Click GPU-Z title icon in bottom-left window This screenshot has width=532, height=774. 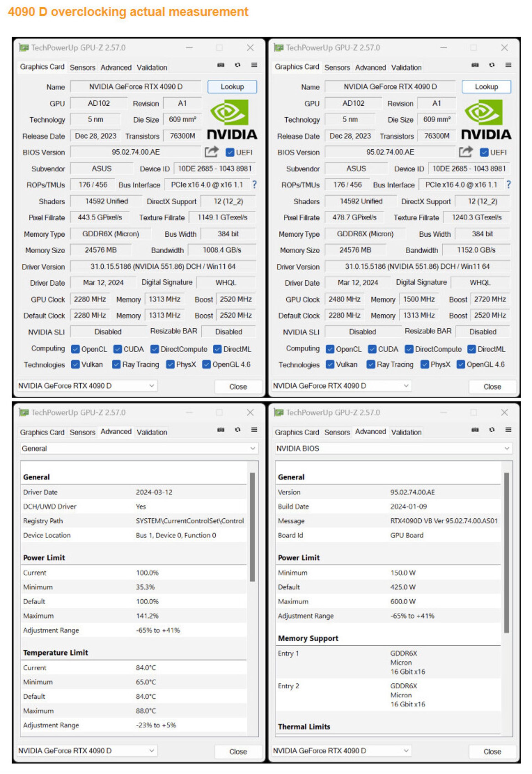(24, 413)
